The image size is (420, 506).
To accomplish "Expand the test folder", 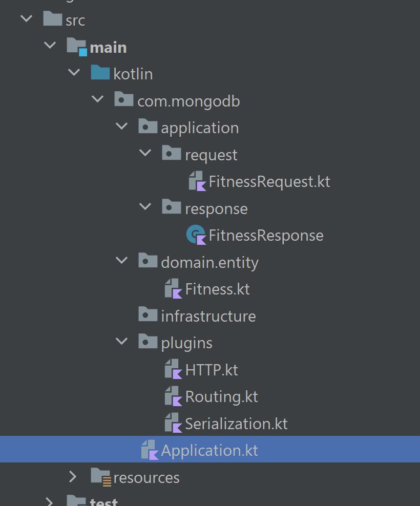I will point(50,501).
